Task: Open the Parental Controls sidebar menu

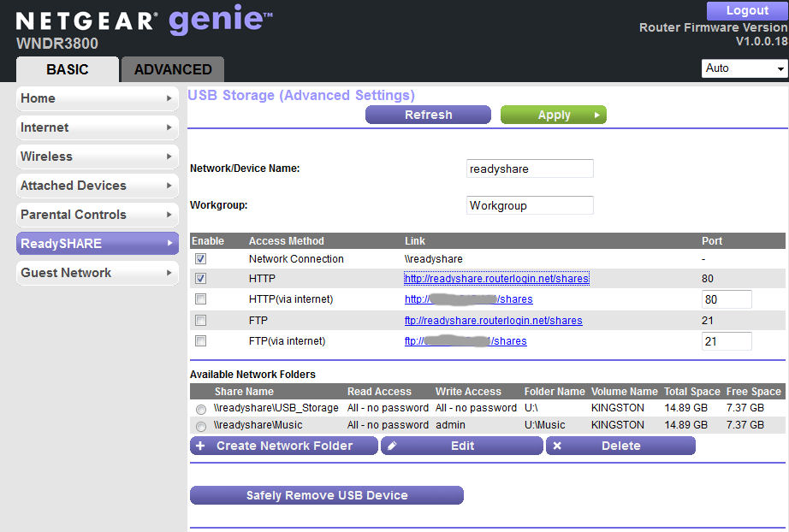Action: pos(97,215)
